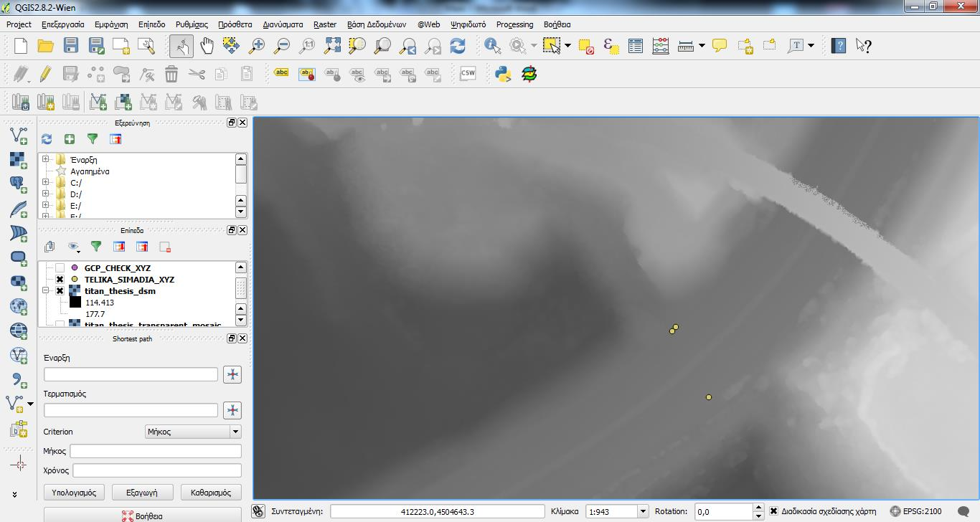The height and width of the screenshot is (522, 980).
Task: Click the Καθαρισμός button
Action: 211,493
